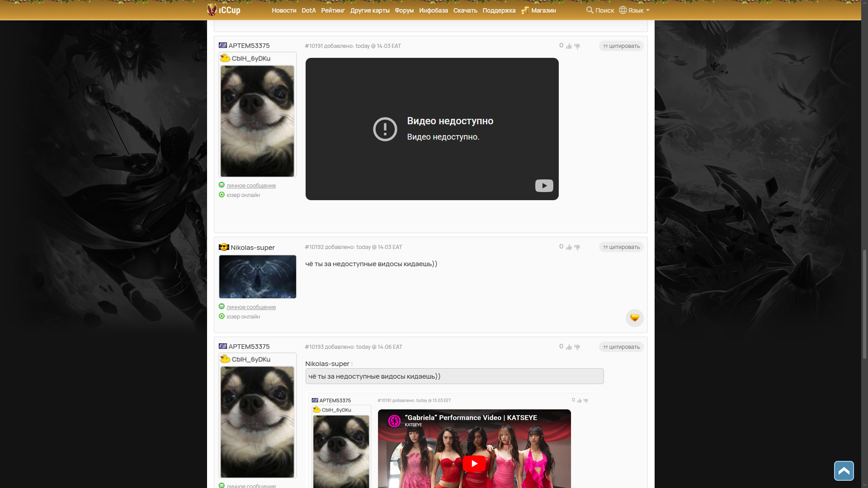The width and height of the screenshot is (868, 488).
Task: Click the iCCup logo icon
Action: point(212,9)
